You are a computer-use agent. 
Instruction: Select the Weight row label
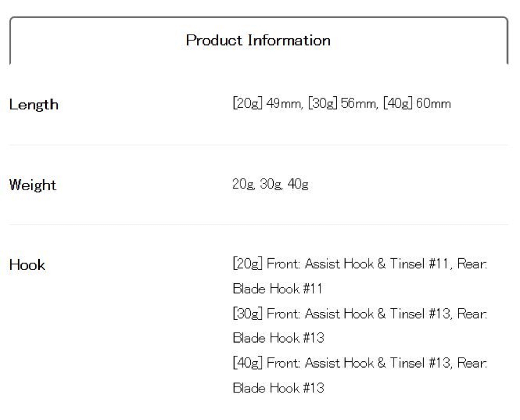33,185
